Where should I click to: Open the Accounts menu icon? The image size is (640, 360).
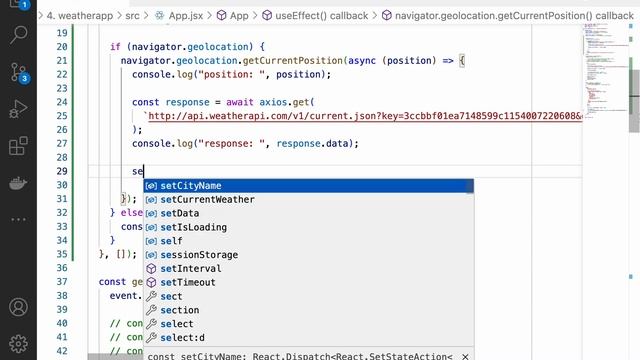pyautogui.click(x=18, y=307)
